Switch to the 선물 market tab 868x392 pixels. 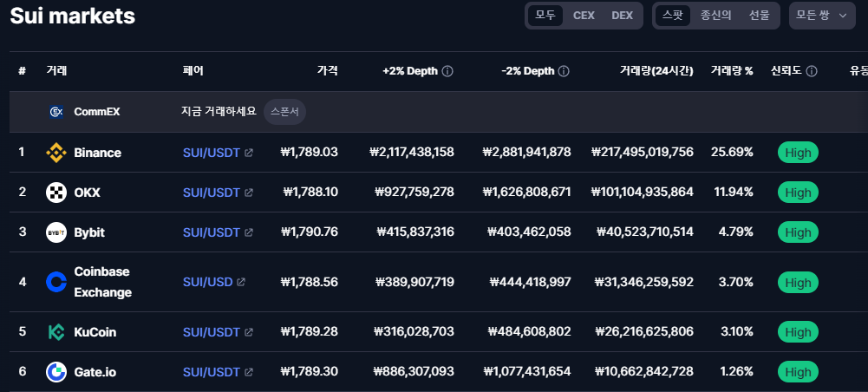coord(759,16)
